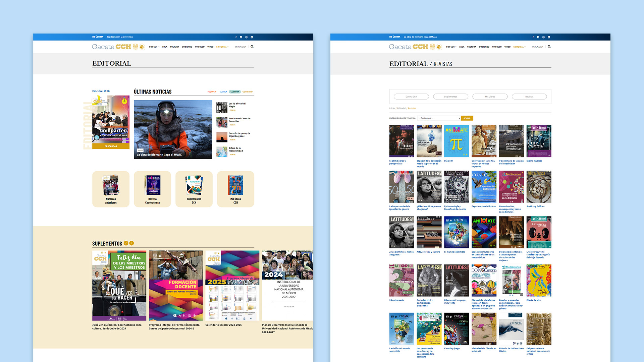Image resolution: width=644 pixels, height=362 pixels.
Task: Expand the Cualquiera thematic area dropdown
Action: 439,118
